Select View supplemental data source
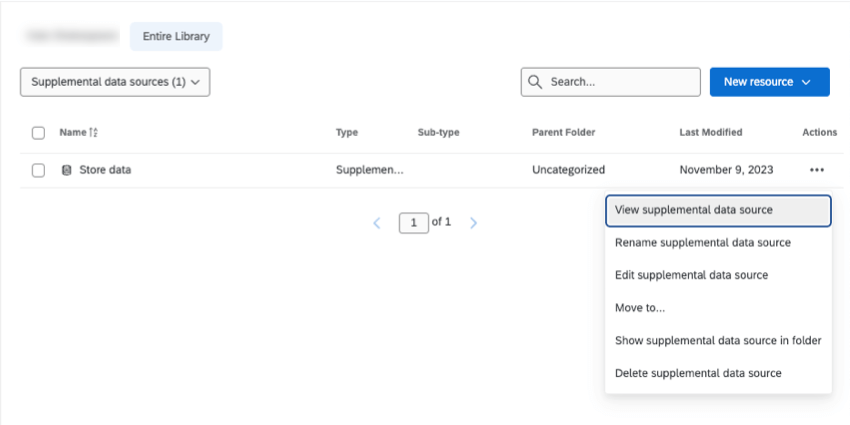850x425 pixels. pos(718,210)
